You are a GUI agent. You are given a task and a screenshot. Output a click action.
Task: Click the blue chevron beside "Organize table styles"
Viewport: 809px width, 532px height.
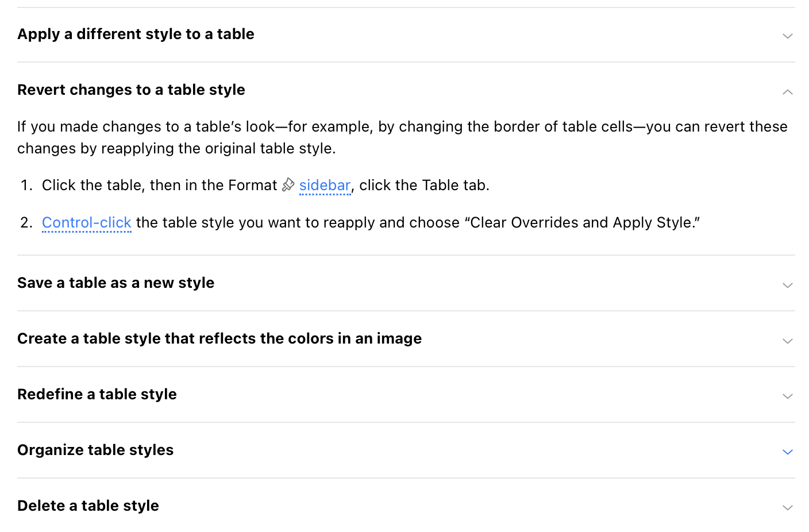tap(787, 452)
